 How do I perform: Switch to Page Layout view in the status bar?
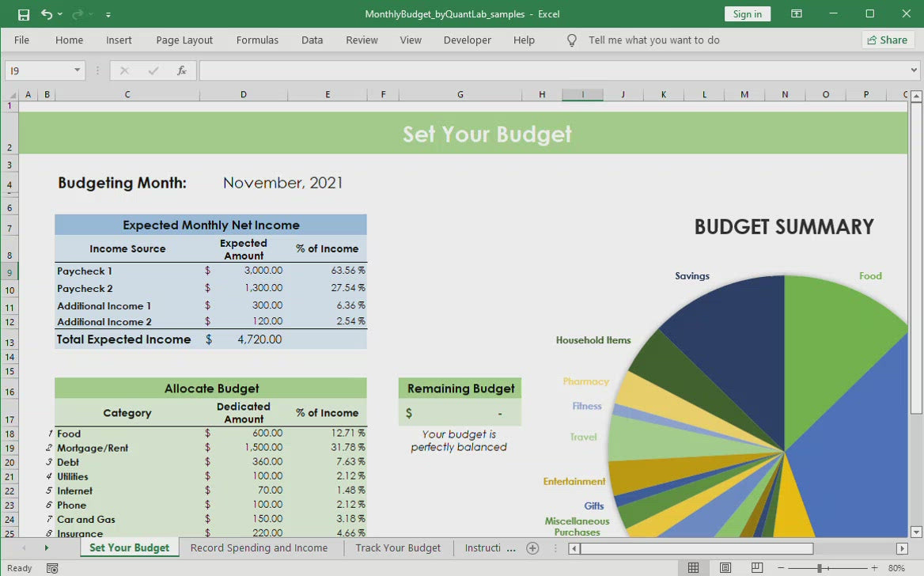tap(725, 568)
